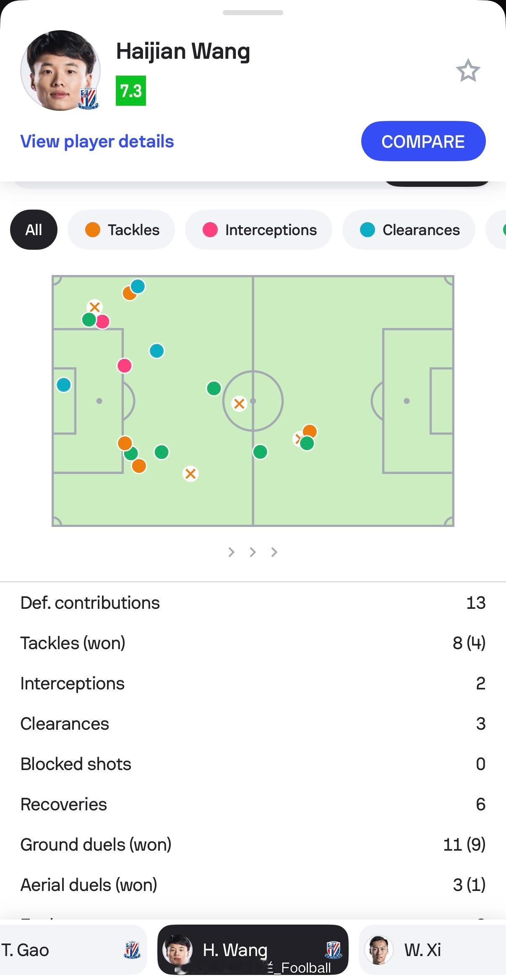Click the 7.3 rating badge
This screenshot has height=980, width=506.
131,91
